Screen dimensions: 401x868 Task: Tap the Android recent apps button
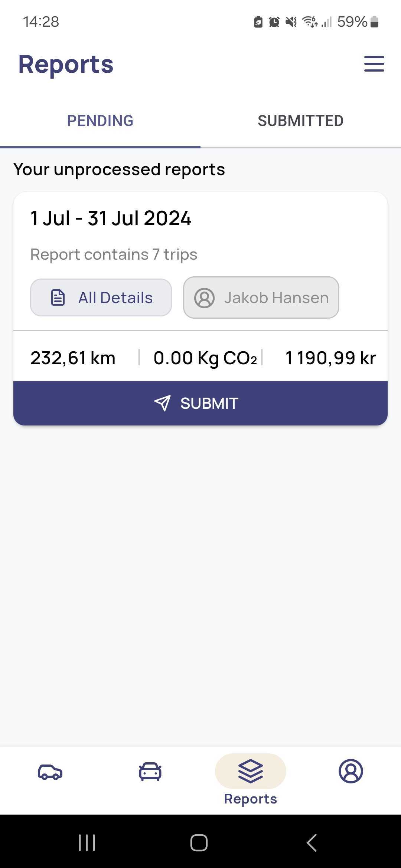[x=87, y=843]
